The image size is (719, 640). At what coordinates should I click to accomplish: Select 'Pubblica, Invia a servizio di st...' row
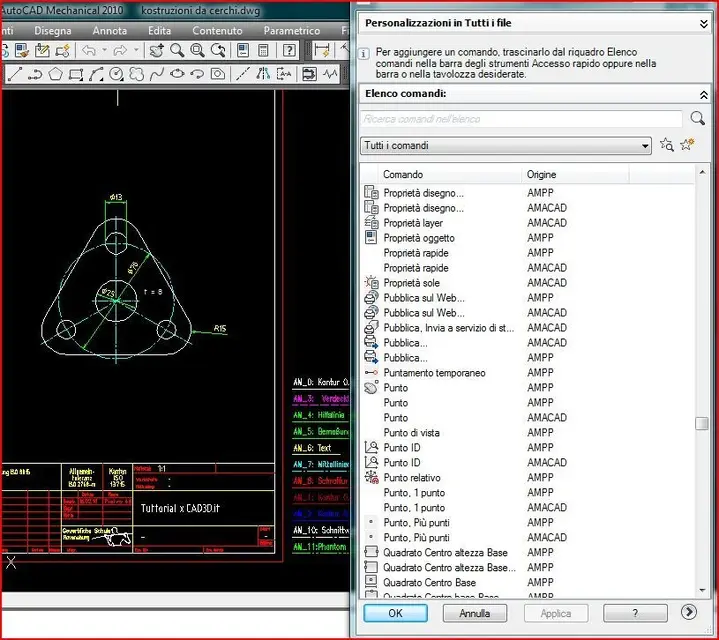point(527,328)
